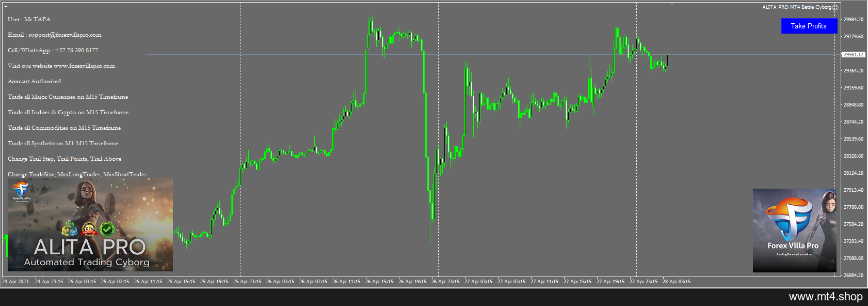Click the 'Account Authorised' text
The height and width of the screenshot is (306, 868).
point(34,81)
